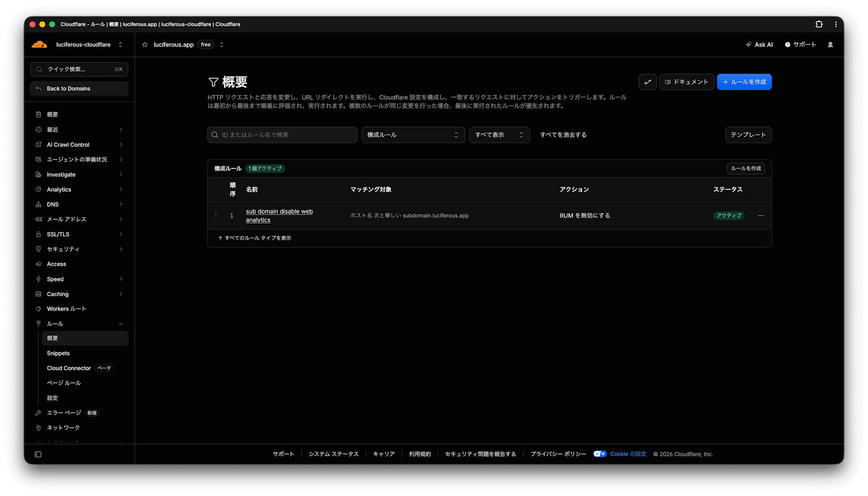Click the セキュリティ shield icon

39,249
